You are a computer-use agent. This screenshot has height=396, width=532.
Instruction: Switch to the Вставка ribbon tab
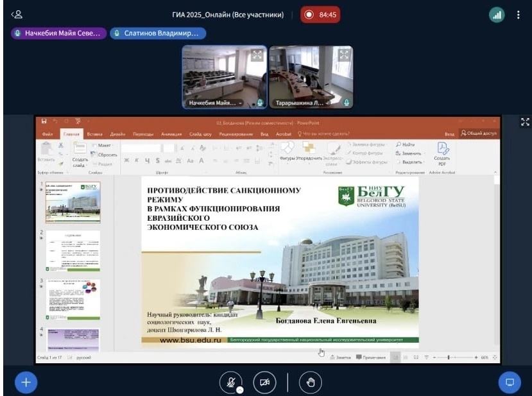tap(95, 134)
